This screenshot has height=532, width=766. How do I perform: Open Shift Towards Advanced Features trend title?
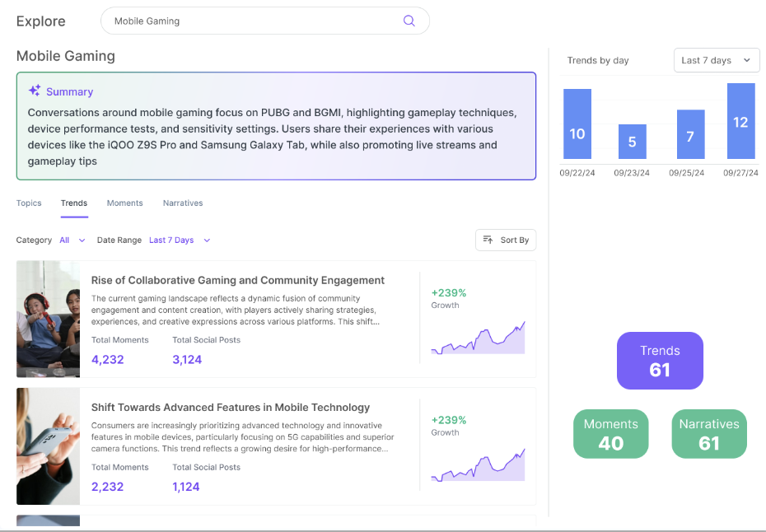click(231, 408)
